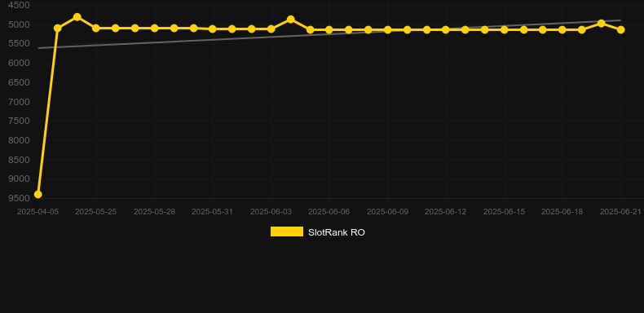Image resolution: width=644 pixels, height=313 pixels.
Task: Select the data point for 2025-06-18
Action: point(562,30)
